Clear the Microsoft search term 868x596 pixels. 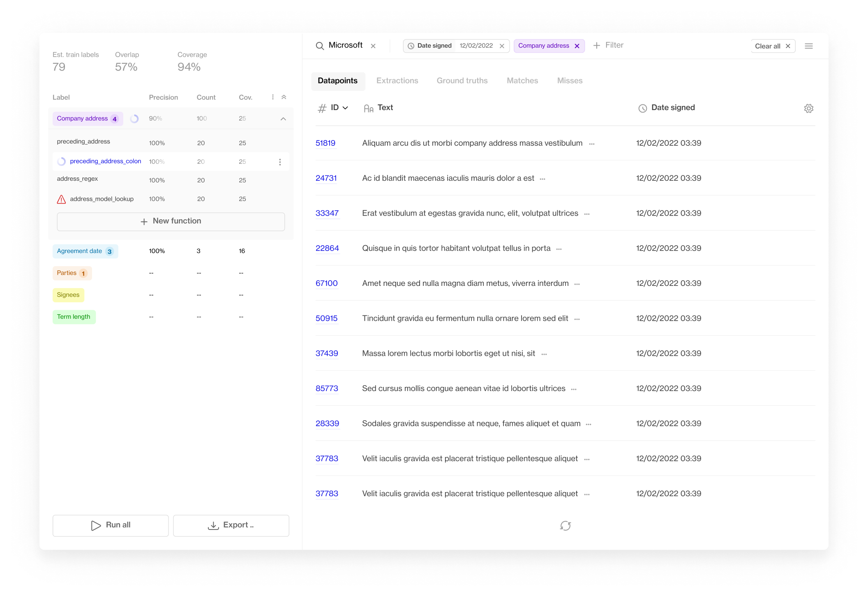point(373,46)
